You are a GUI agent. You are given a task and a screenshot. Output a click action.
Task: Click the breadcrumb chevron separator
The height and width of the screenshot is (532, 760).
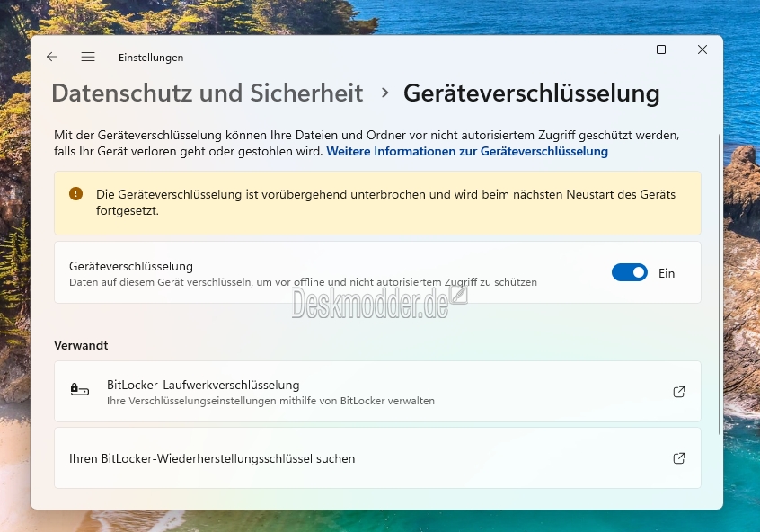pos(384,93)
